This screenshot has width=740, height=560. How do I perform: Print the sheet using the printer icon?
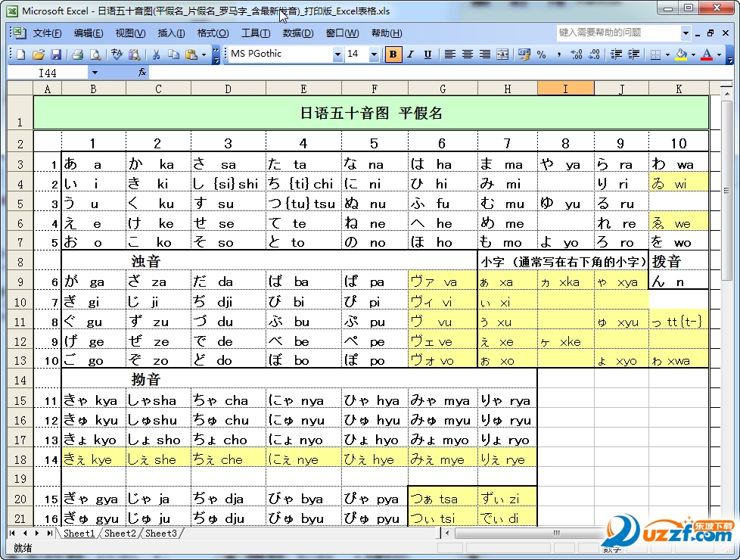click(77, 54)
